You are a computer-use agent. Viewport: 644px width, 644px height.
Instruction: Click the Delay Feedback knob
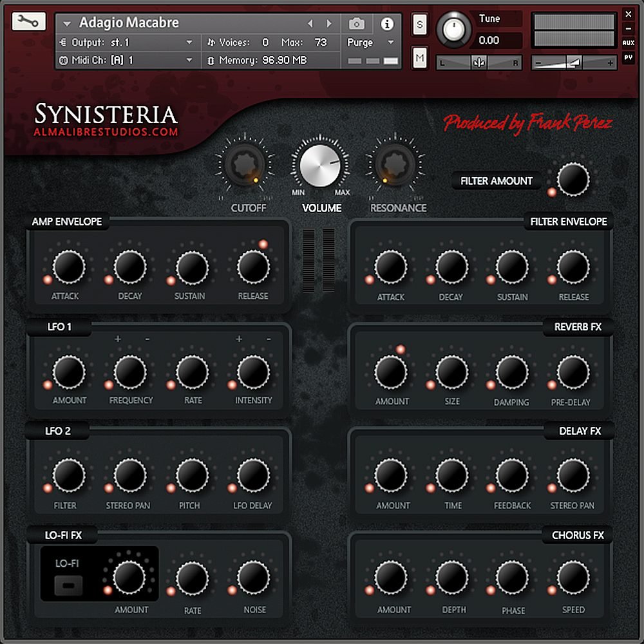(x=512, y=475)
